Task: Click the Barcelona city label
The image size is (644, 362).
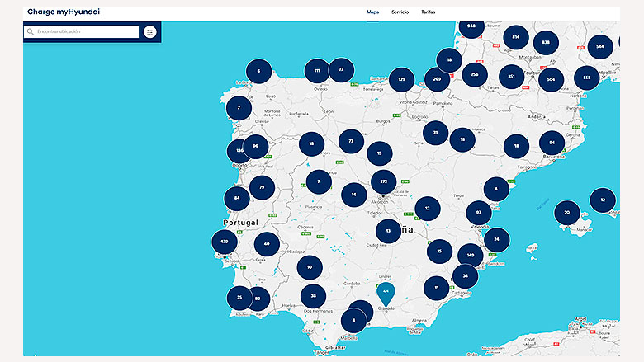Action: [x=554, y=157]
